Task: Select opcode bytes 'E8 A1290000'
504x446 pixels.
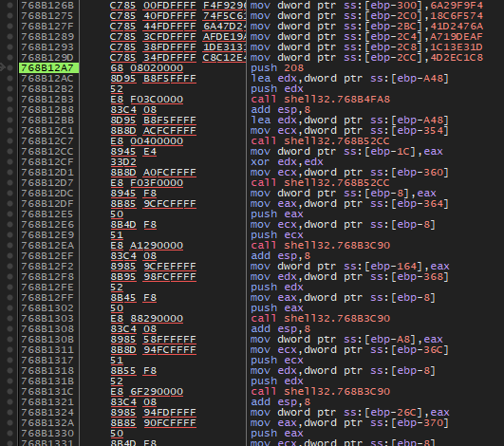Action: click(x=147, y=246)
